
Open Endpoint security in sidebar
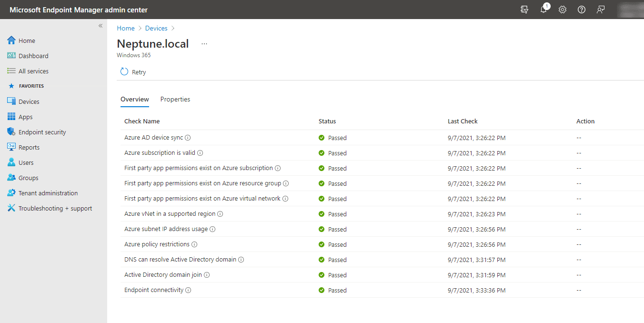(x=42, y=132)
